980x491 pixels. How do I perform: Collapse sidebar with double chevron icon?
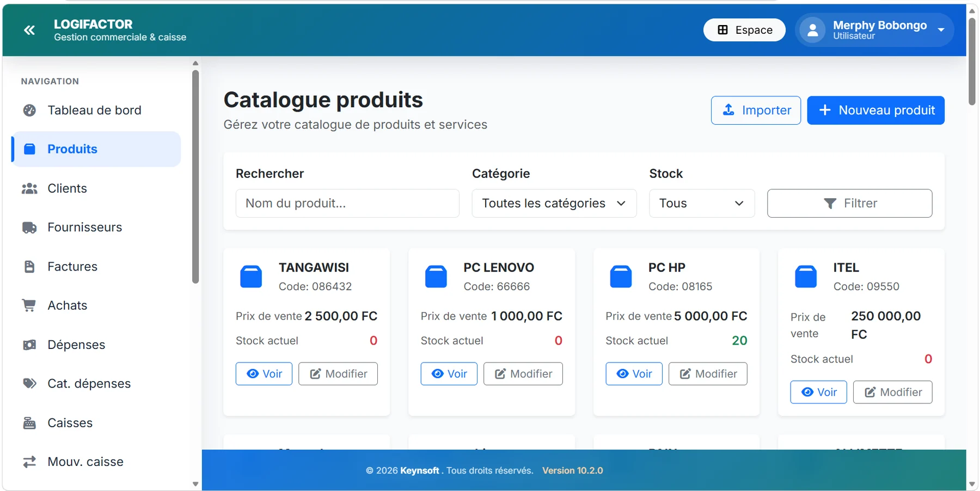click(29, 30)
